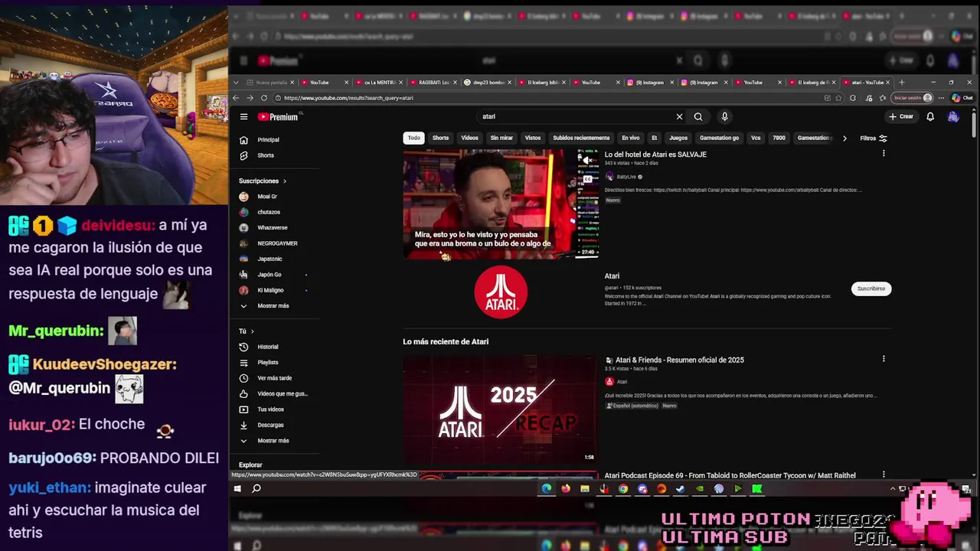Viewport: 980px width, 551px height.
Task: Clear the 'atari' search text
Action: click(x=679, y=117)
